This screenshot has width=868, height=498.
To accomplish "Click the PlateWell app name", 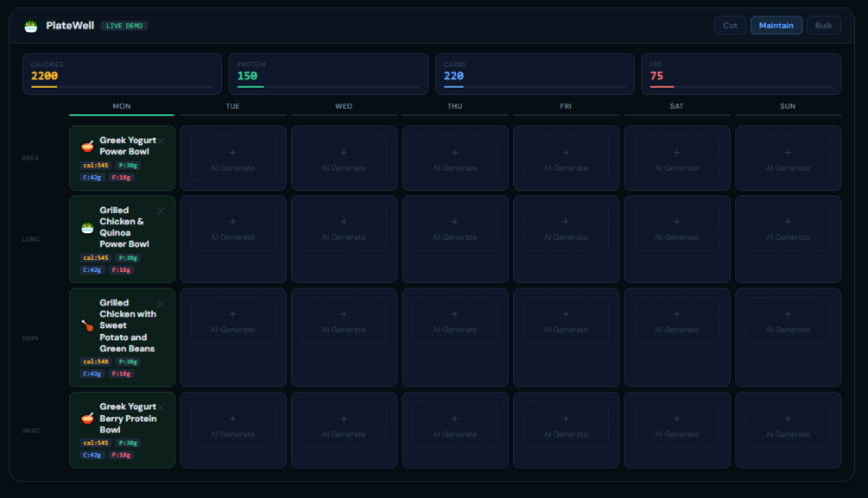I will pyautogui.click(x=70, y=25).
